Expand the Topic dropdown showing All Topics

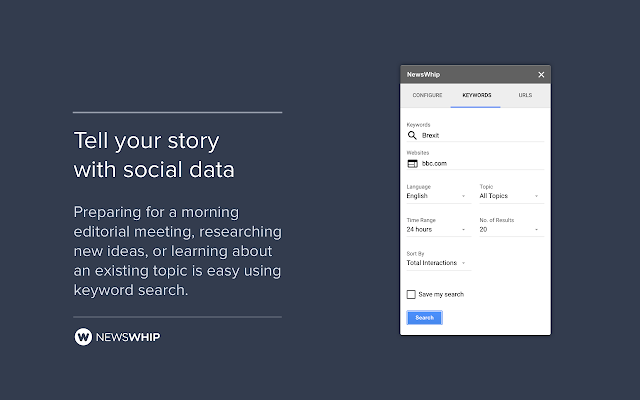pos(509,197)
